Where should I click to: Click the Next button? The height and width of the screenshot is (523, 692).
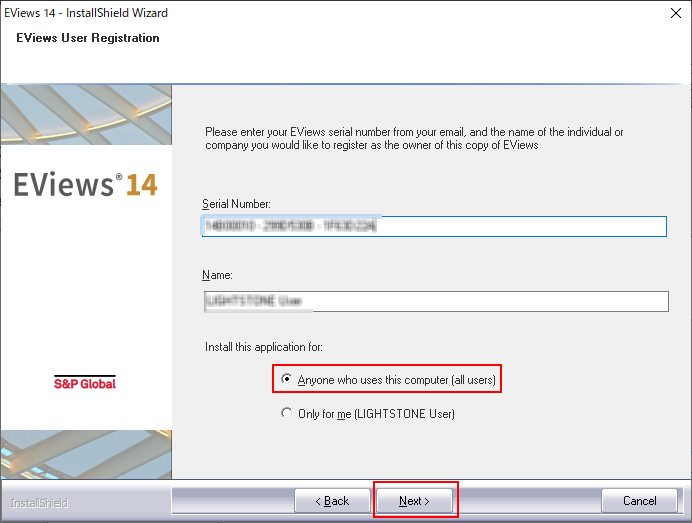coord(414,500)
